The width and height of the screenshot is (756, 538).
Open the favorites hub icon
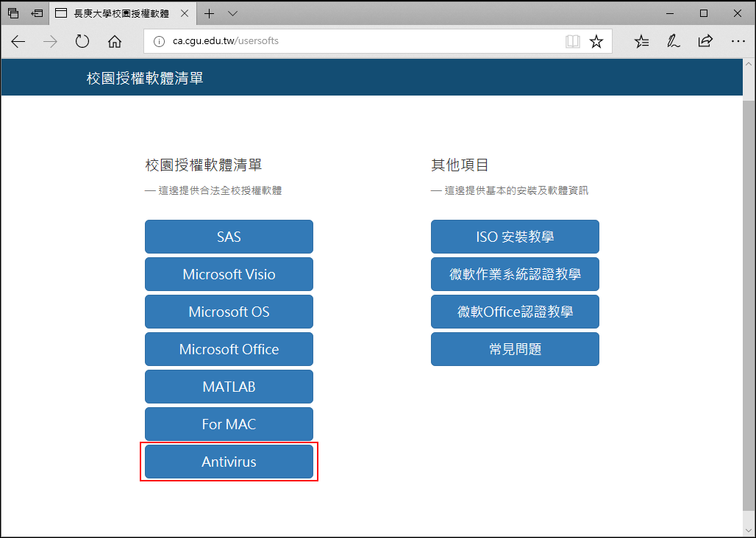pyautogui.click(x=641, y=41)
